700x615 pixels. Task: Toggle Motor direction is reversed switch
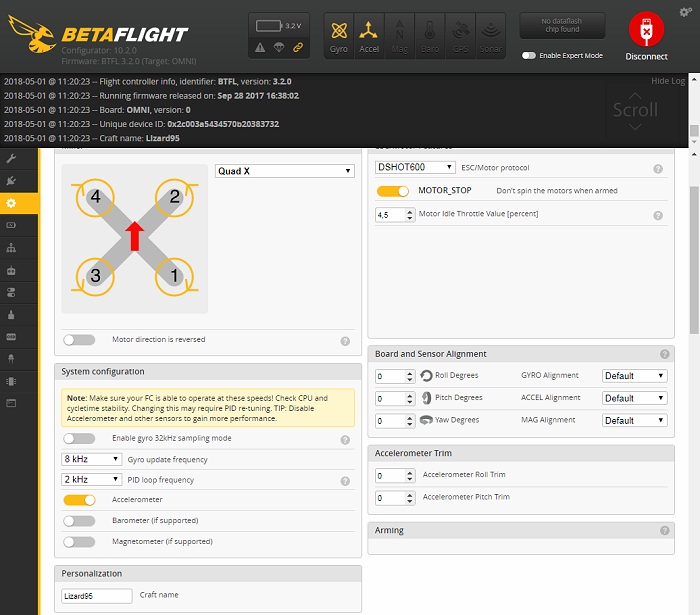pyautogui.click(x=79, y=340)
